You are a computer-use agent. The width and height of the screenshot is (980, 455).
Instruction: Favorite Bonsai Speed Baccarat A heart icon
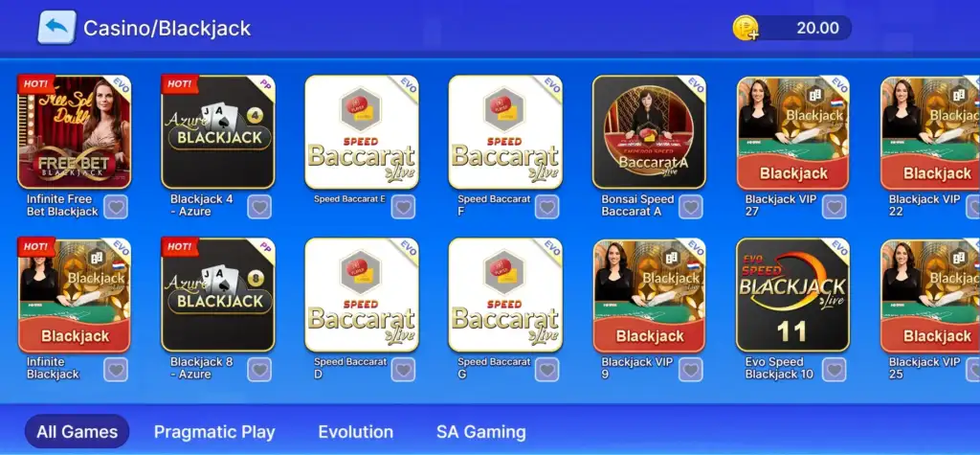click(691, 207)
